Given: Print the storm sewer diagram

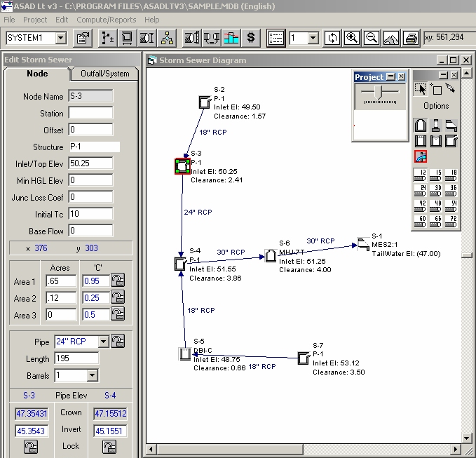Looking at the screenshot, I should (411, 38).
